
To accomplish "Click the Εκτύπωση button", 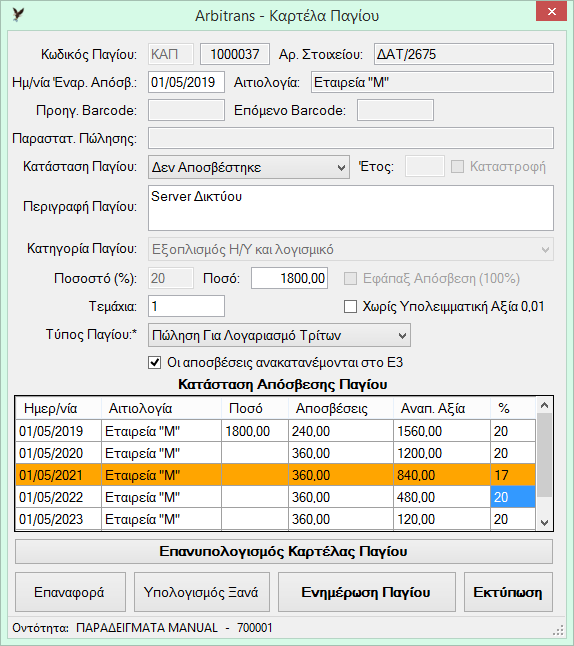I will (x=508, y=592).
